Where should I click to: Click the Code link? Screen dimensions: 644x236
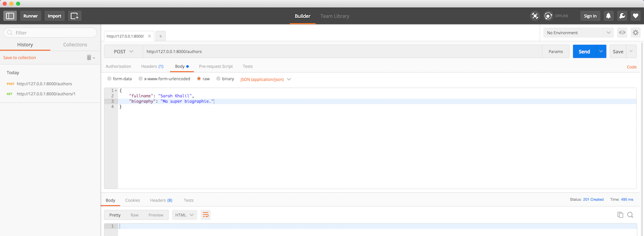[632, 67]
